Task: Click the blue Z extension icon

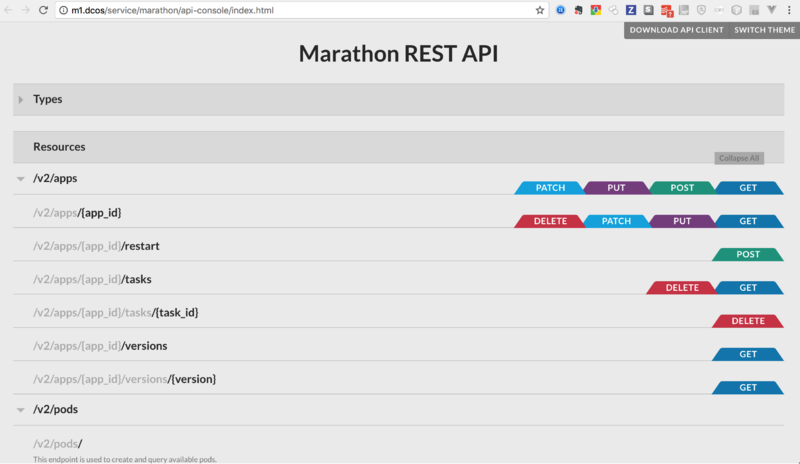Action: (631, 10)
